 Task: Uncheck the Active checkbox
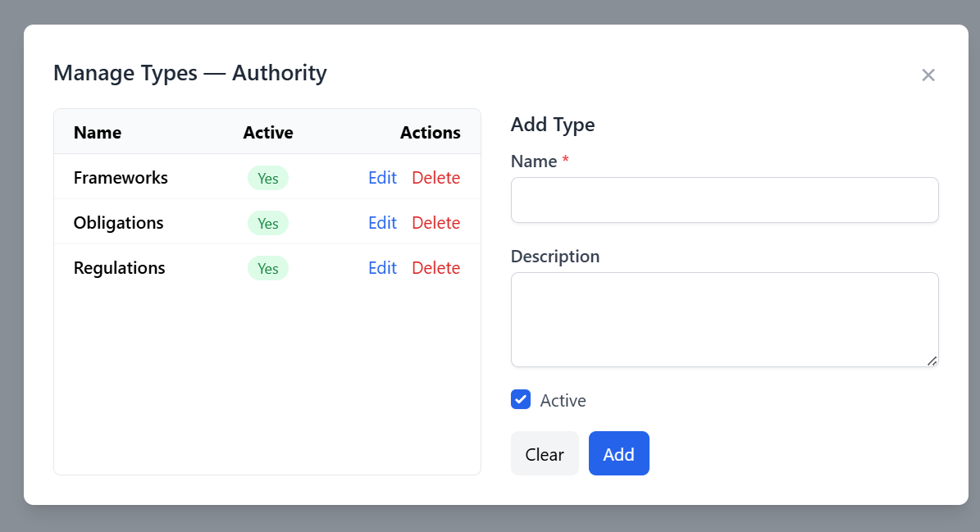click(521, 399)
